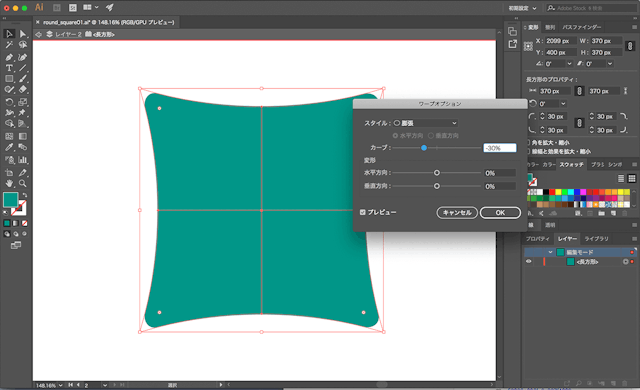Toggle the scale corners checkbox

click(528, 142)
